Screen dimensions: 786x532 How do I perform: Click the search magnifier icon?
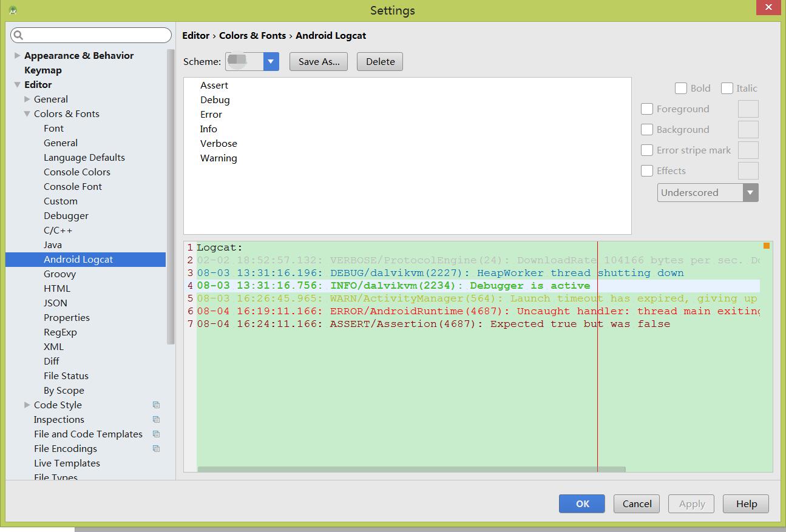pyautogui.click(x=18, y=35)
